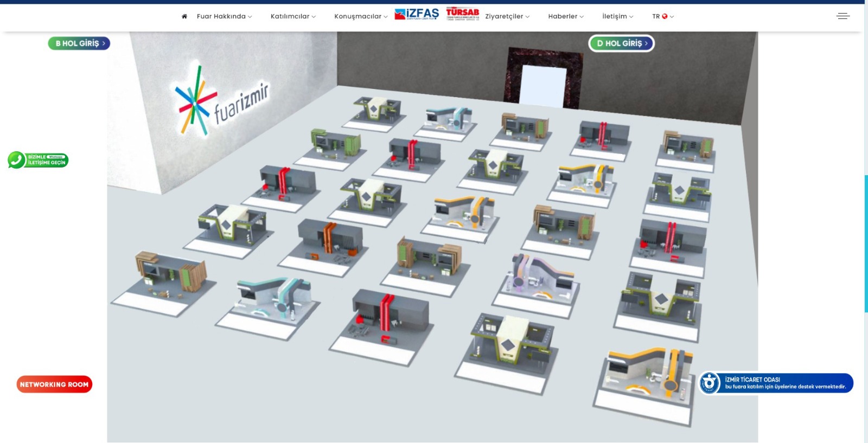This screenshot has width=868, height=443.
Task: Click the home icon in navigation bar
Action: (x=184, y=16)
